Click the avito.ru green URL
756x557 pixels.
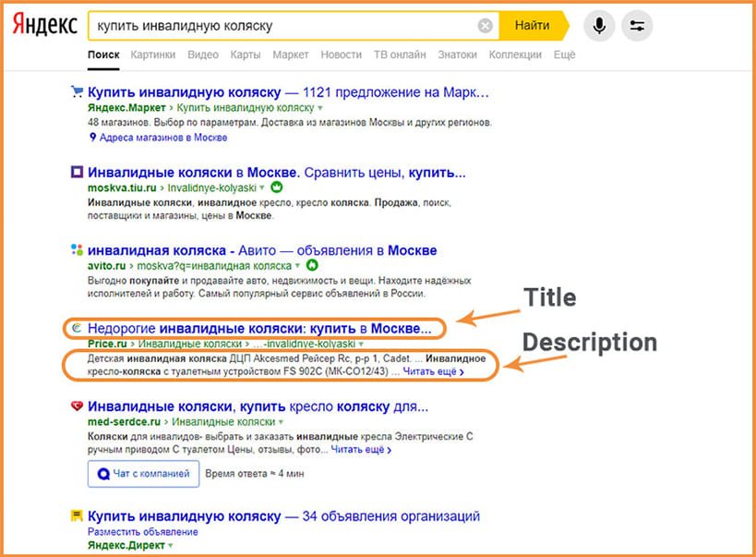[x=106, y=265]
